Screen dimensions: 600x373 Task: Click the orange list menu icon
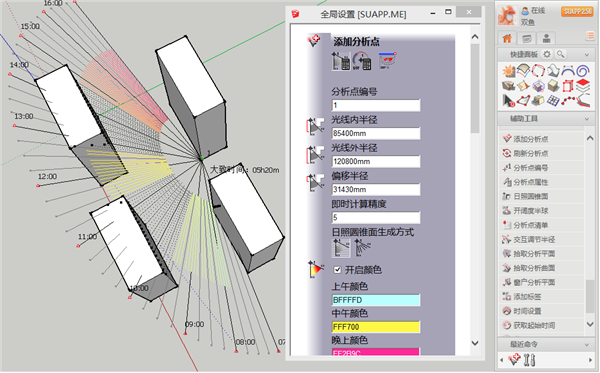click(590, 37)
